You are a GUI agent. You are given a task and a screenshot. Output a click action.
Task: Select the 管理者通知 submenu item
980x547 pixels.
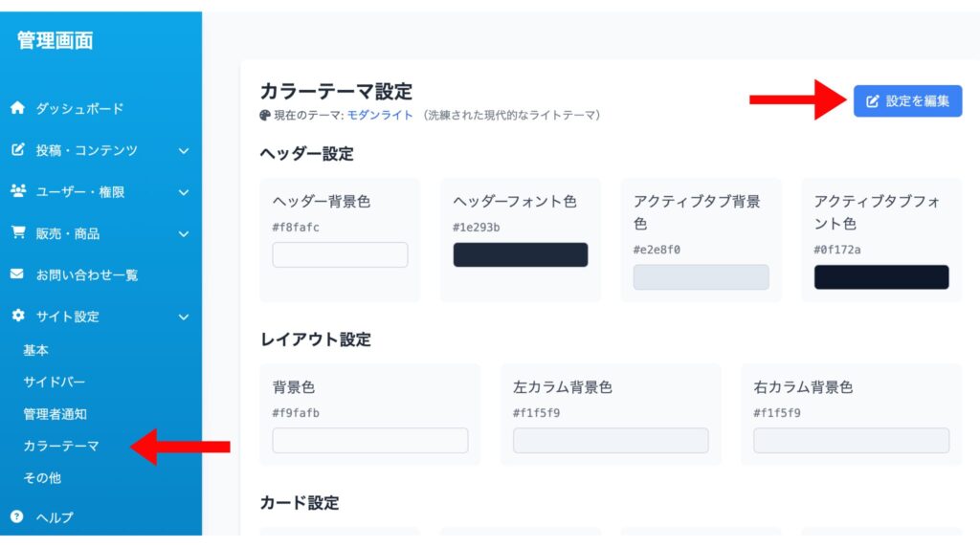pyautogui.click(x=55, y=414)
